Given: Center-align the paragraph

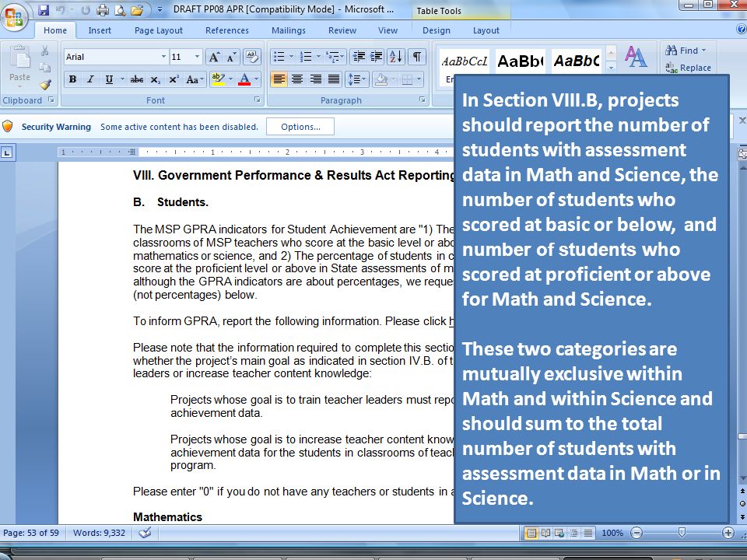Looking at the screenshot, I should point(297,79).
